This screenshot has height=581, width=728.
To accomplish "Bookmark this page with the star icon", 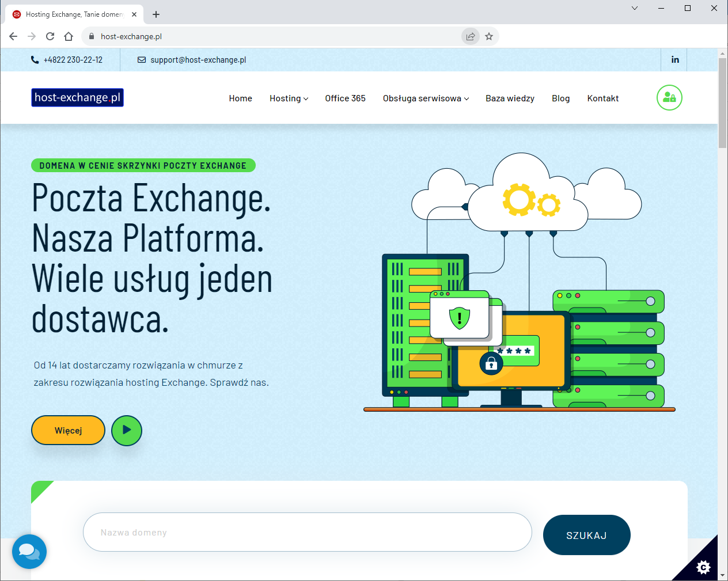I will coord(489,36).
